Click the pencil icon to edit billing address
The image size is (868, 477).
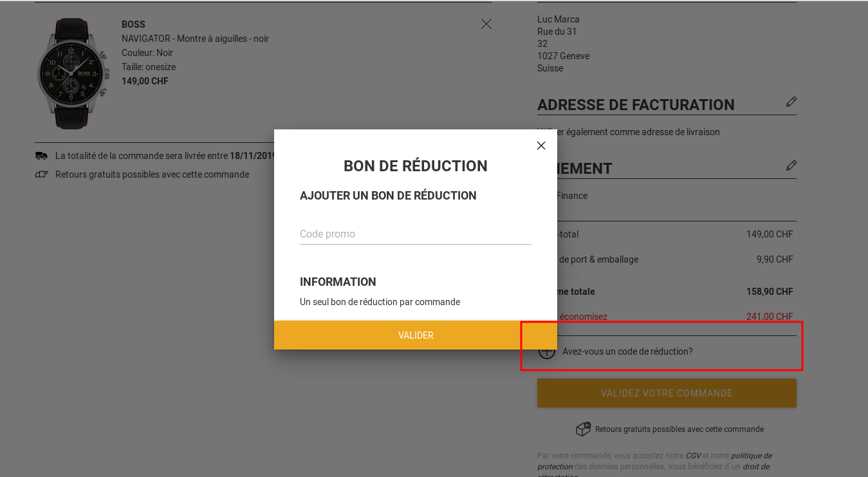point(791,101)
